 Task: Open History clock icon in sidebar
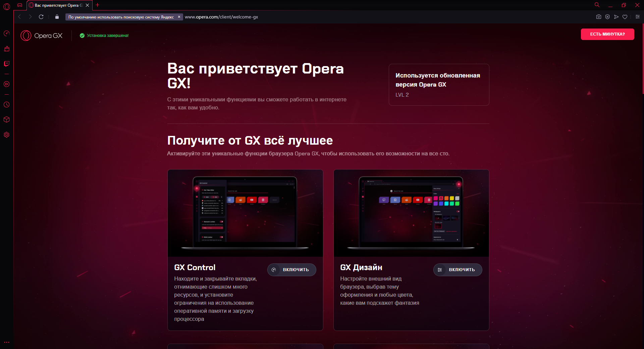coord(7,105)
